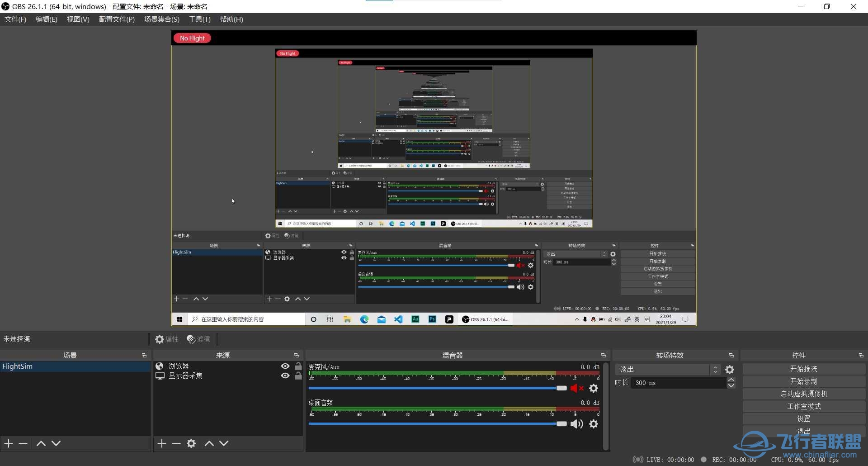Pop out the 控件 dock panel

pyautogui.click(x=861, y=355)
